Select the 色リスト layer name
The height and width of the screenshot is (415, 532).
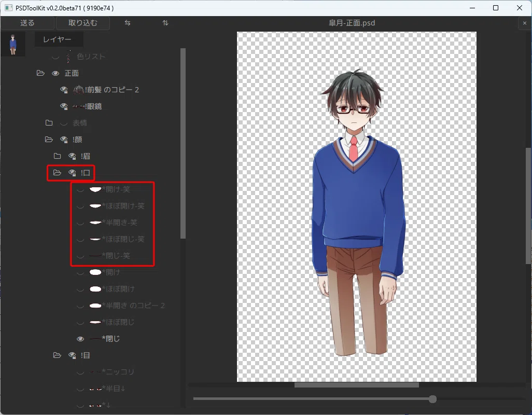click(91, 57)
